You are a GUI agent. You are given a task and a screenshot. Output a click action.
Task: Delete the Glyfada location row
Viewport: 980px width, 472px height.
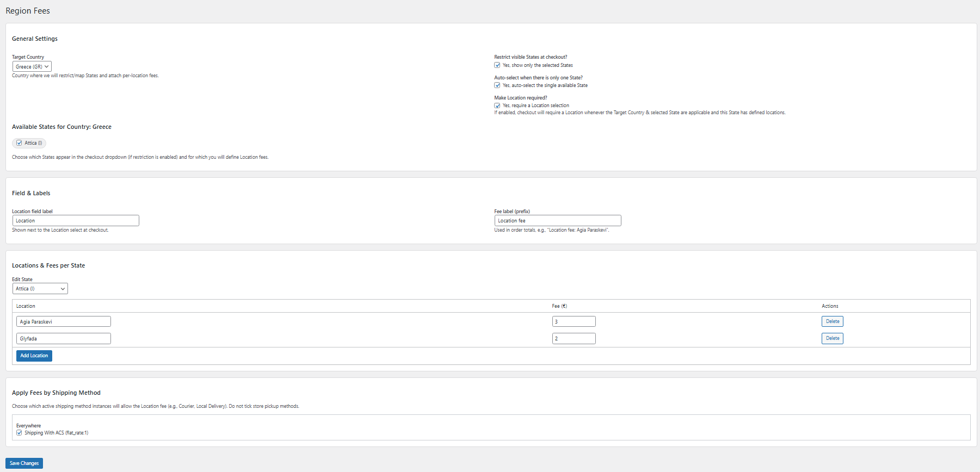[832, 338]
